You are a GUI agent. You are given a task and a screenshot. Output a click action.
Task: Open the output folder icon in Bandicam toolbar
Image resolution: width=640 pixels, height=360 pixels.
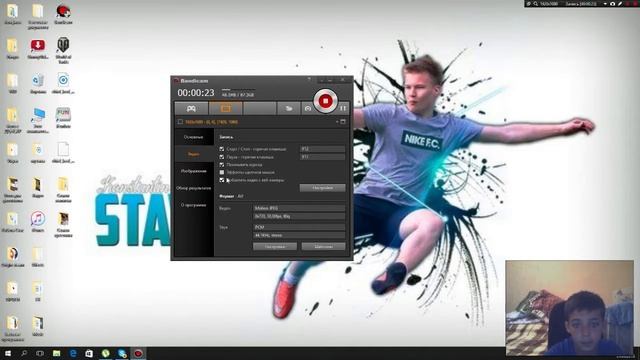coord(289,109)
